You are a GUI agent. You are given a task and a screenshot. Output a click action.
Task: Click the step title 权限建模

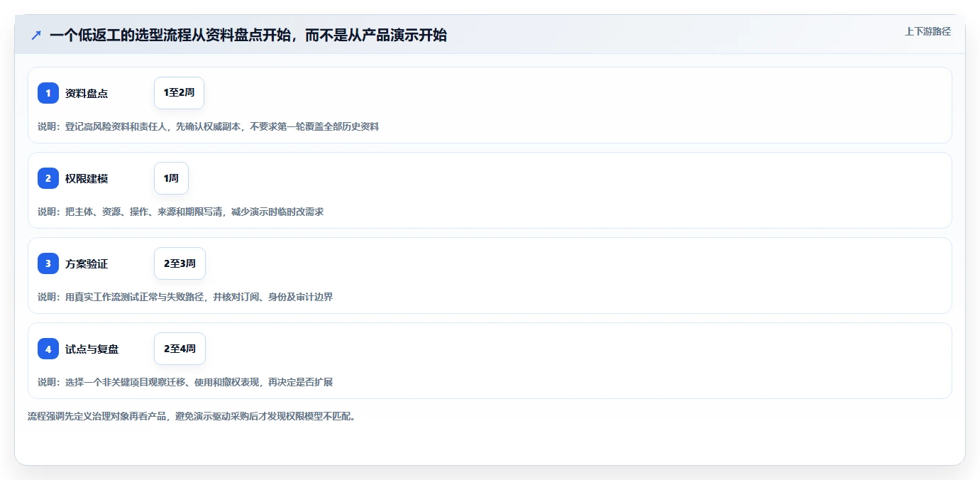tap(87, 178)
